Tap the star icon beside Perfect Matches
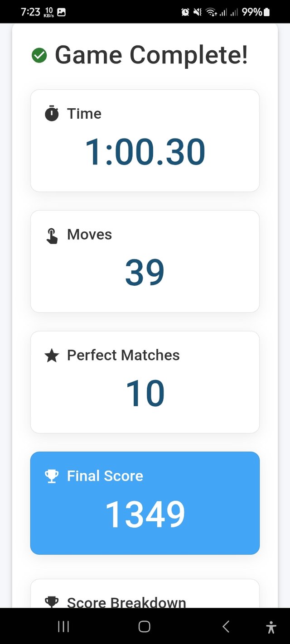 (52, 356)
